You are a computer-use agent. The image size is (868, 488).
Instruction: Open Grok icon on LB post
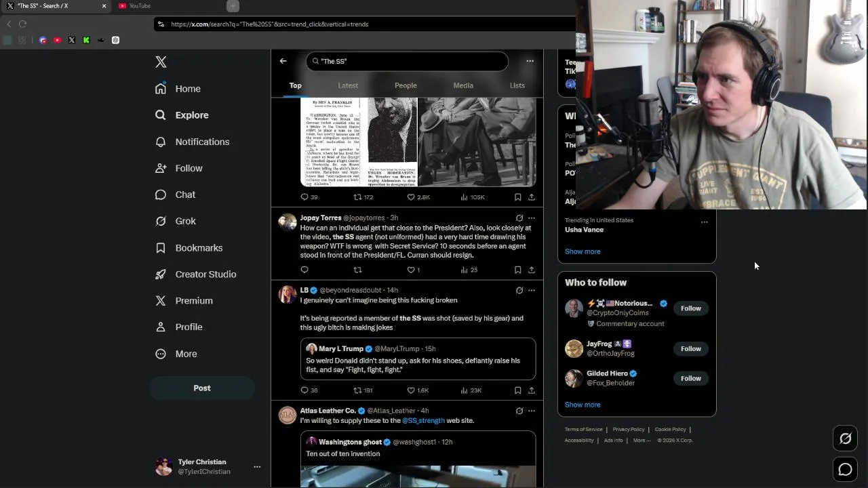click(x=519, y=290)
